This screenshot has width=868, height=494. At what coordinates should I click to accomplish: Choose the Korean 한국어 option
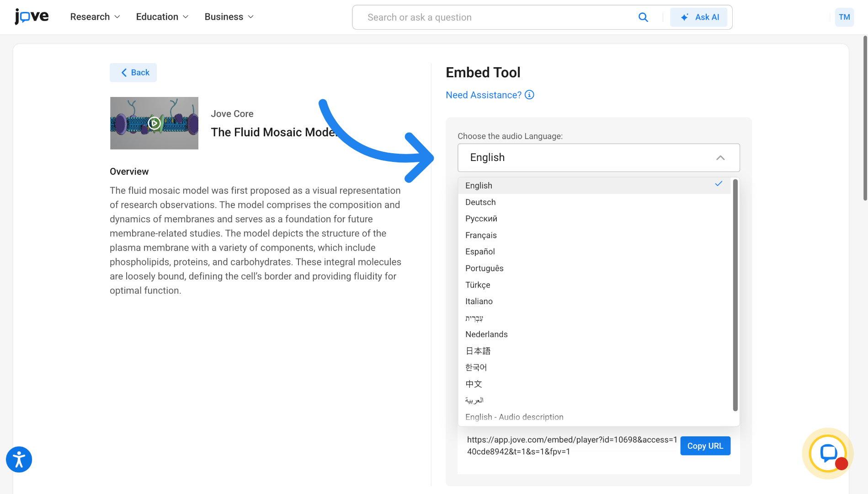click(x=595, y=367)
